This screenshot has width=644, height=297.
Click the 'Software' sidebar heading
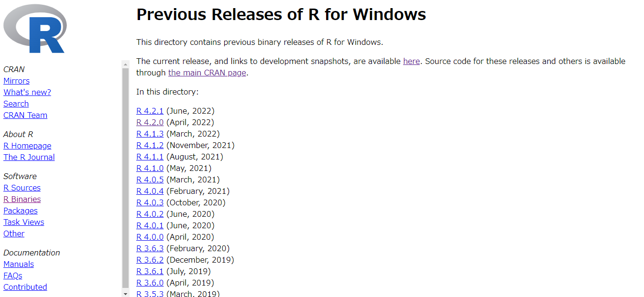pyautogui.click(x=20, y=176)
